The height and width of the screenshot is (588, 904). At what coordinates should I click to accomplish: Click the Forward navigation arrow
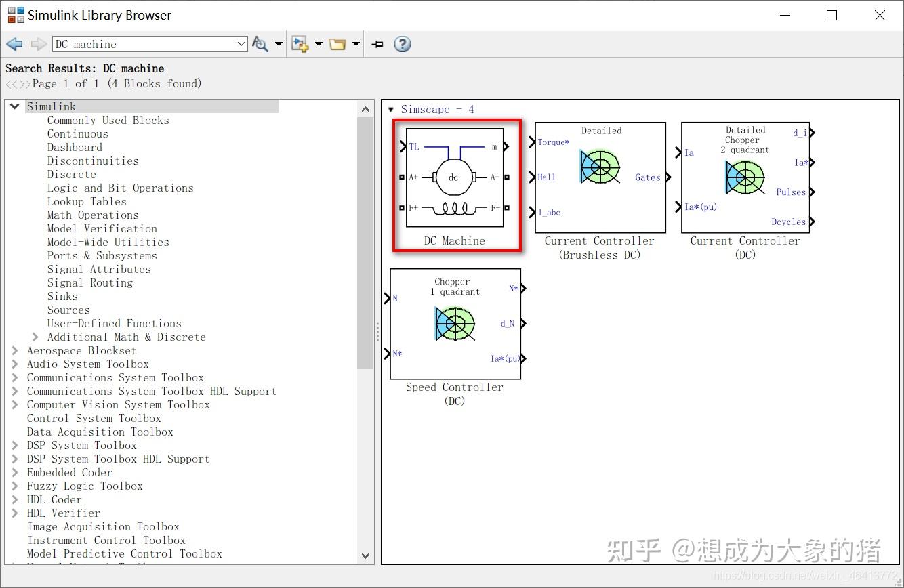[39, 44]
